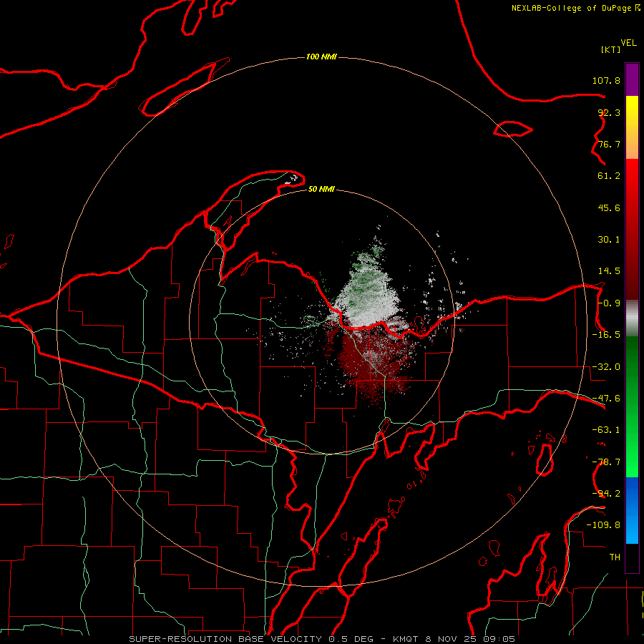Click the gray near-zero color bar segment
Screen dimensions: 644x644
coord(632,318)
